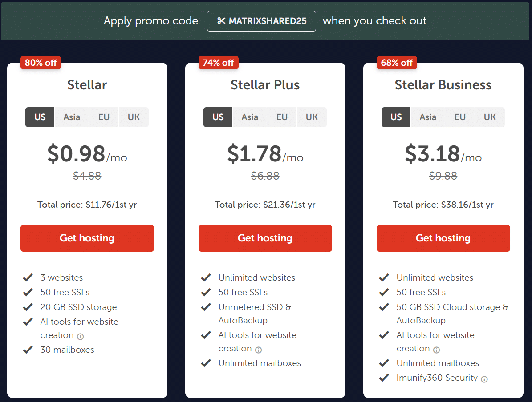Image resolution: width=532 pixels, height=402 pixels.
Task: Click Get hosting for the Stellar plan
Action: (x=87, y=238)
